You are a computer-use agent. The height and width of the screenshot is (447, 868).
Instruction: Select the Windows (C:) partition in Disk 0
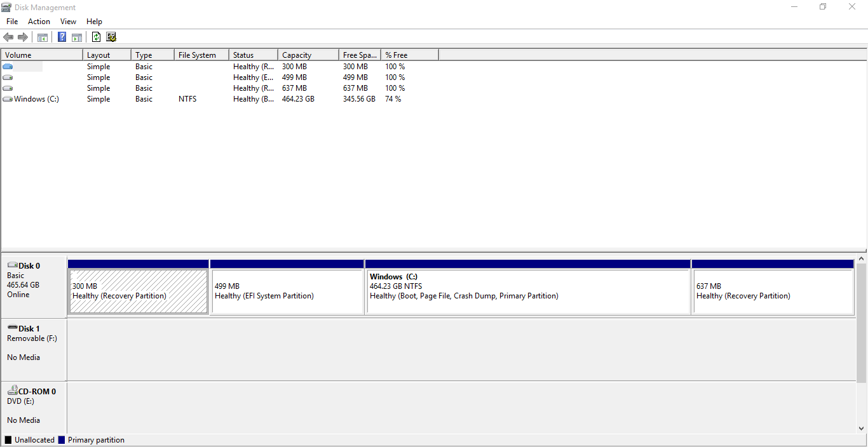[x=527, y=291]
